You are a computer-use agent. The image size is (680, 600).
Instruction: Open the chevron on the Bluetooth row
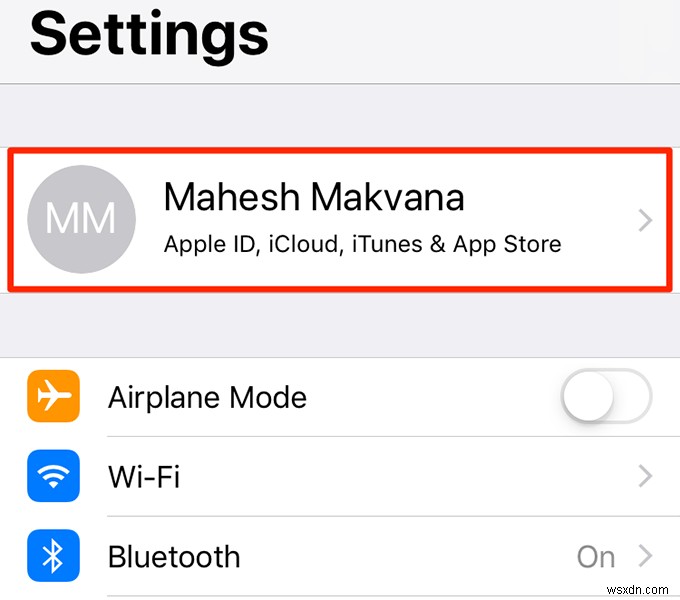click(645, 556)
